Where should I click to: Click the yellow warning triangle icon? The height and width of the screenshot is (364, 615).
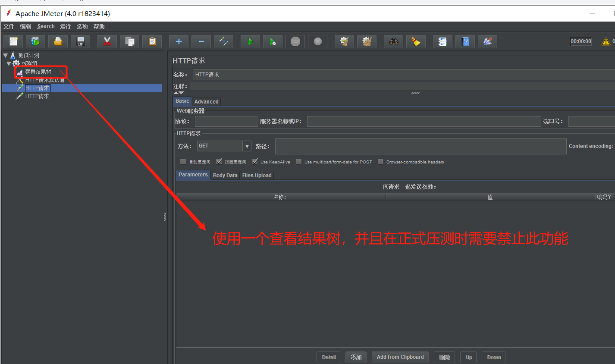coord(606,41)
